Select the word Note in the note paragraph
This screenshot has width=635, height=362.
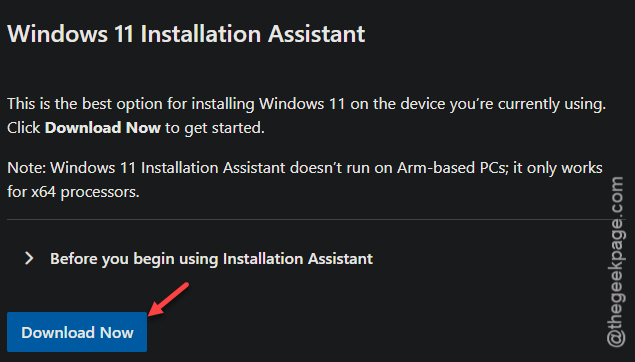click(27, 168)
